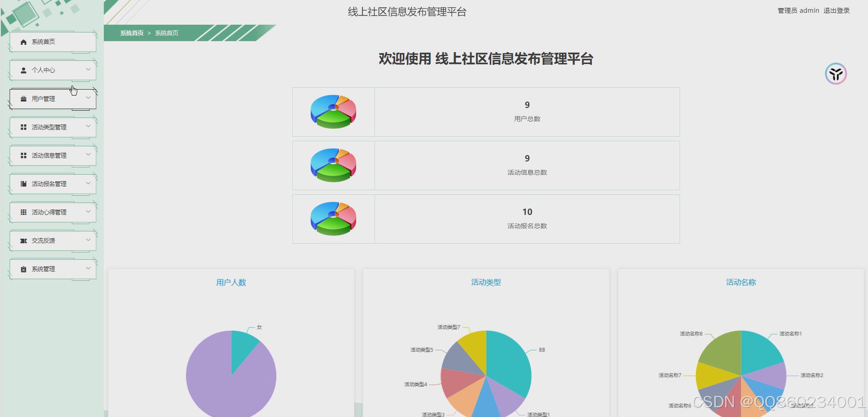Expand the 交流反馈 chevron
Screen dimensions: 868x417
point(88,240)
